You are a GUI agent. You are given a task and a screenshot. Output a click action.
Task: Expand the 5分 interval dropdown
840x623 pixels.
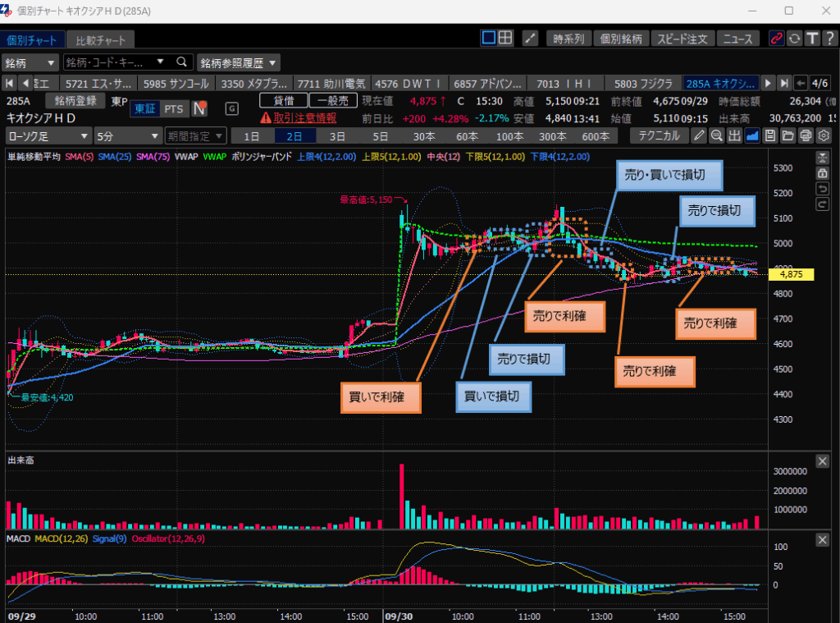(127, 136)
